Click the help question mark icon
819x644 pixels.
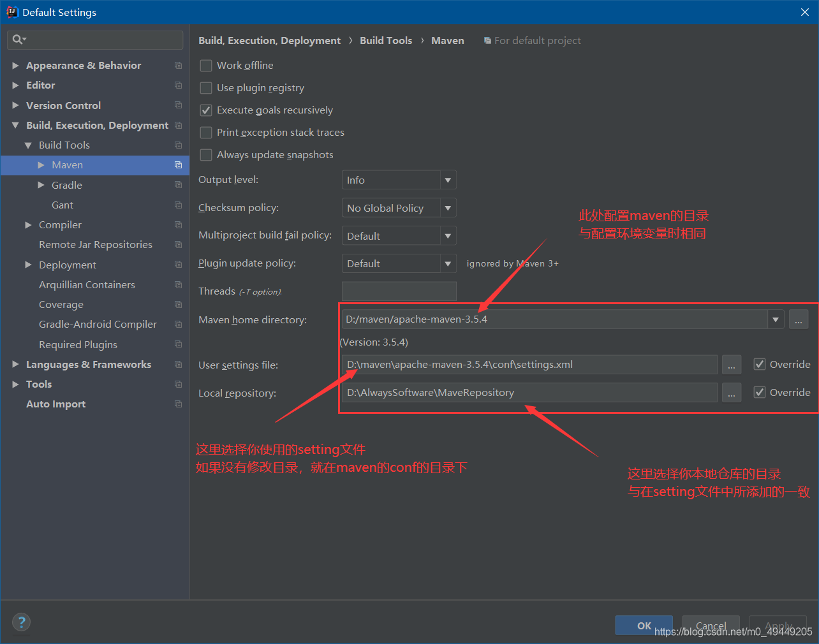click(21, 622)
